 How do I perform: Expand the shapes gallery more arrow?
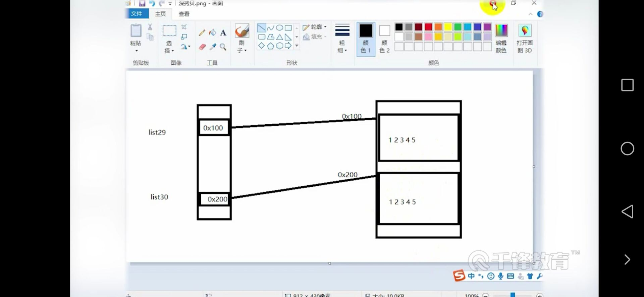pos(297,45)
